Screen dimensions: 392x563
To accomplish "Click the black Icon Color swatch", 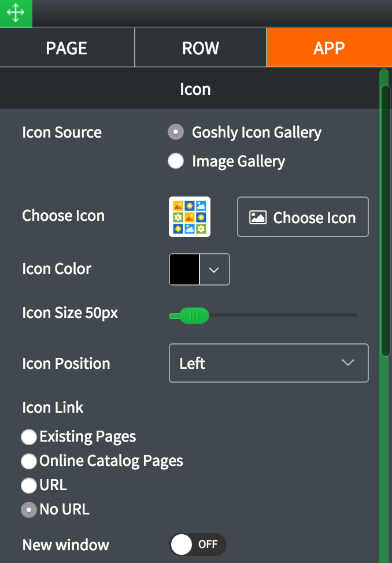I will [x=184, y=269].
